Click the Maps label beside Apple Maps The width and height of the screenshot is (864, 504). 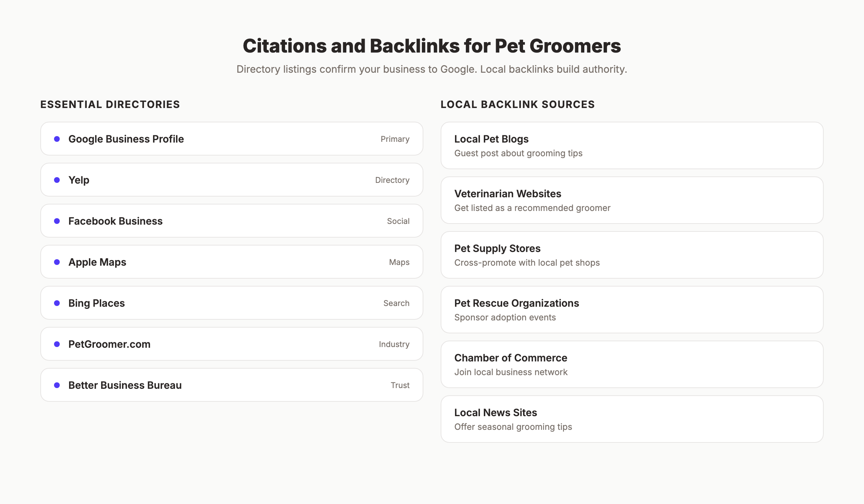(x=399, y=262)
